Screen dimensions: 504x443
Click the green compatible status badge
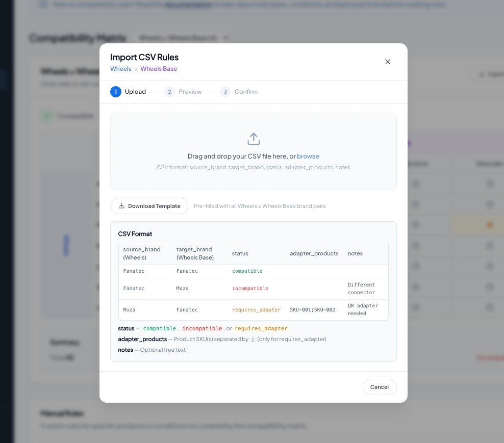click(x=247, y=271)
